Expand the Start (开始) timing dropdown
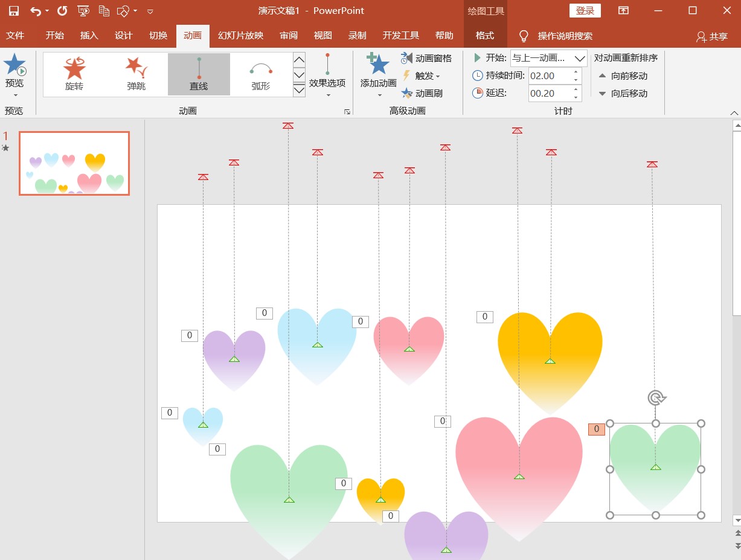 click(x=580, y=59)
